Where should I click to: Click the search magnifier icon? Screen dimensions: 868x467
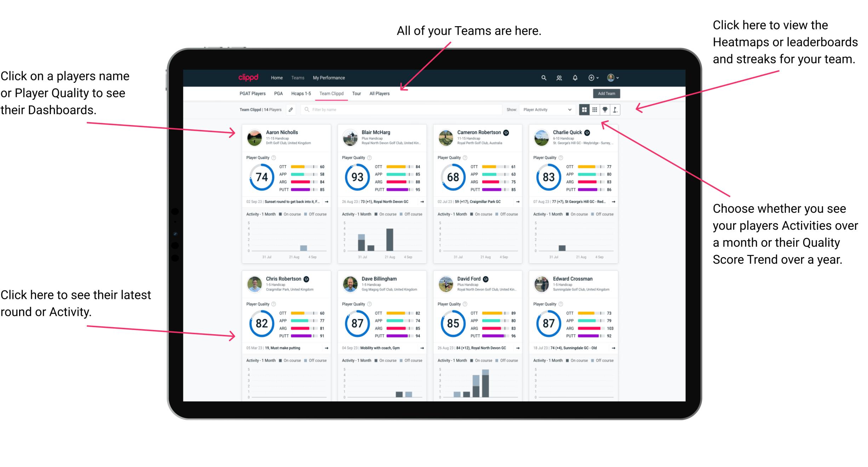click(543, 77)
